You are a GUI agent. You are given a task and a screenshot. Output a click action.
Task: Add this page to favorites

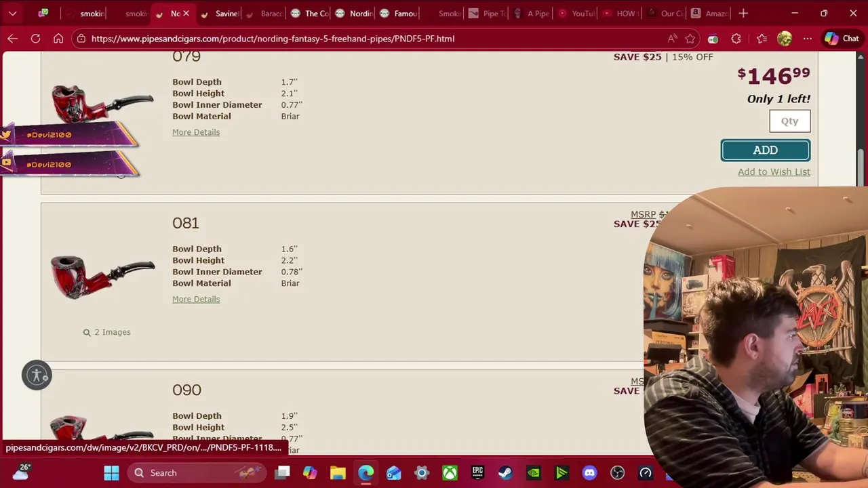point(690,39)
